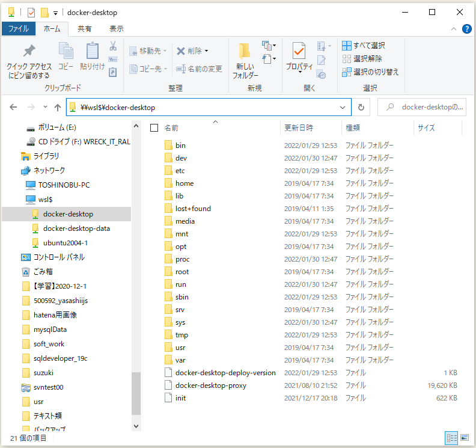
Task: Select docker-desktop-data in tree
Action: [x=72, y=229]
